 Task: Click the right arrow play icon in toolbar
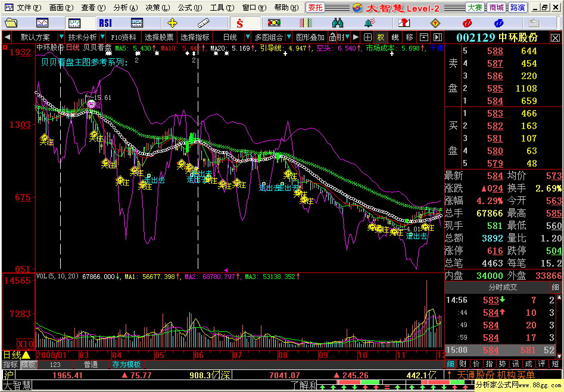pos(356,37)
